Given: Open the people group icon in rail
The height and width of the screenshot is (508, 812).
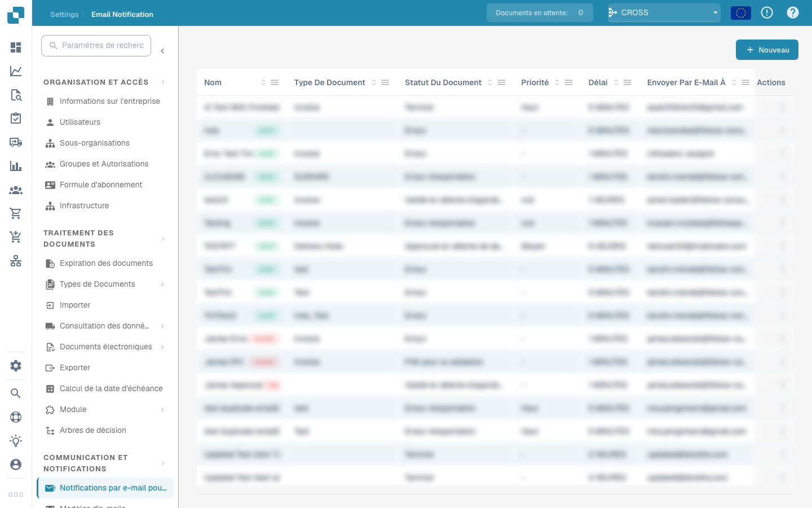Looking at the screenshot, I should coord(16,190).
